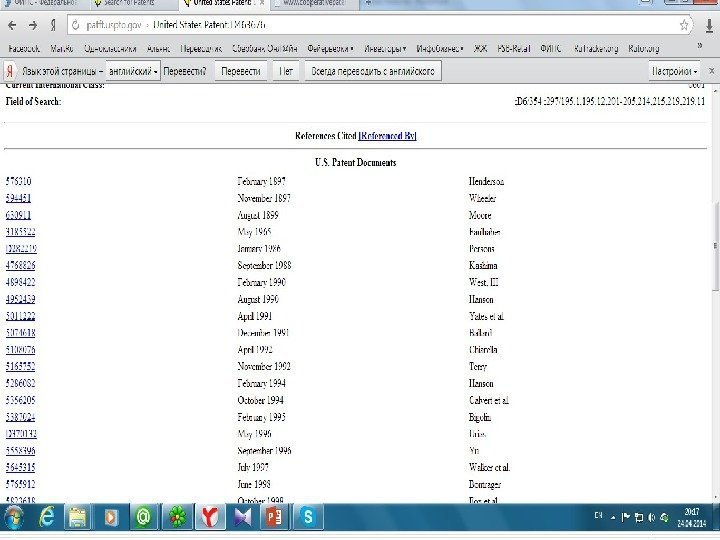This screenshot has width=720, height=540.
Task: Open Skype from the taskbar
Action: [308, 517]
